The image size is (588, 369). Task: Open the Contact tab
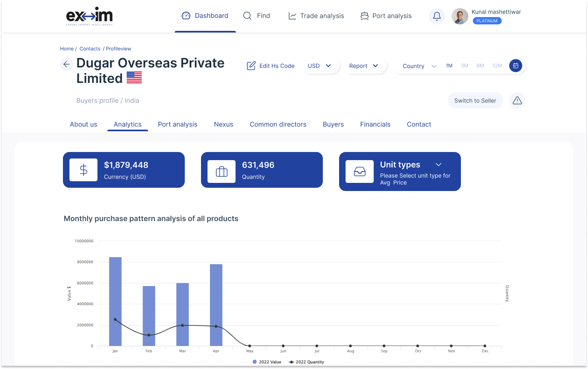[x=419, y=124]
